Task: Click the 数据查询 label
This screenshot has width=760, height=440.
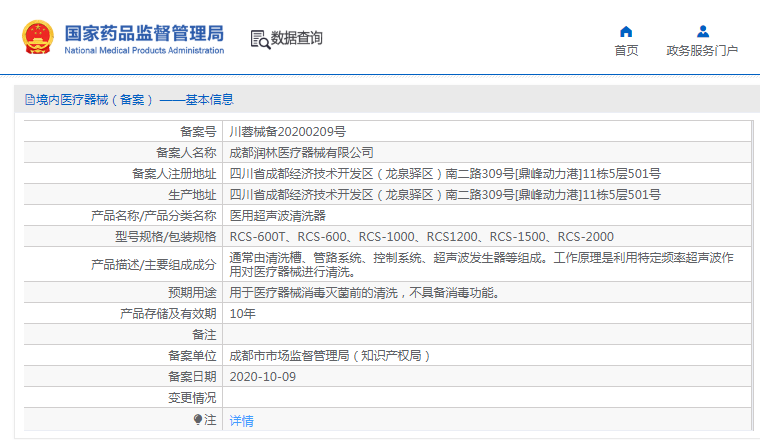Action: tap(296, 38)
